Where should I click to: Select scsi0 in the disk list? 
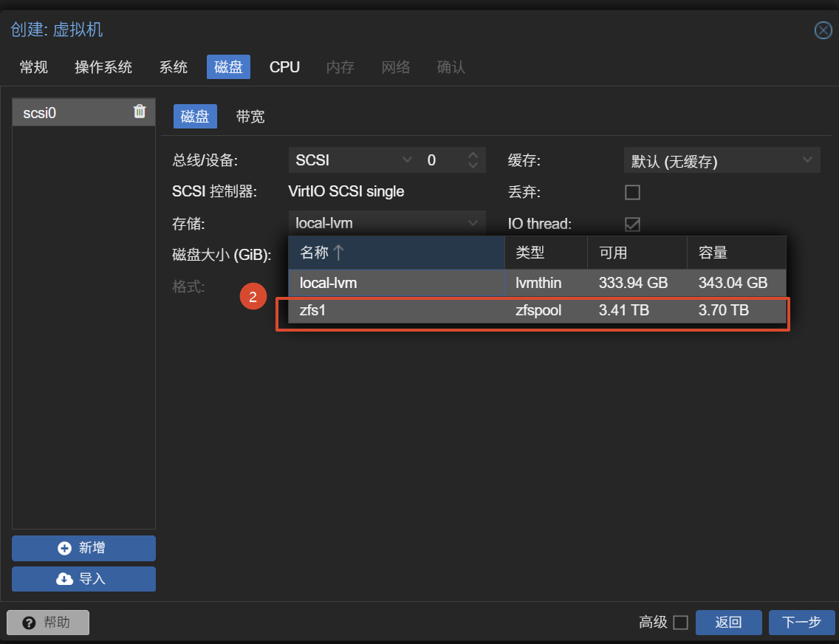(x=83, y=112)
